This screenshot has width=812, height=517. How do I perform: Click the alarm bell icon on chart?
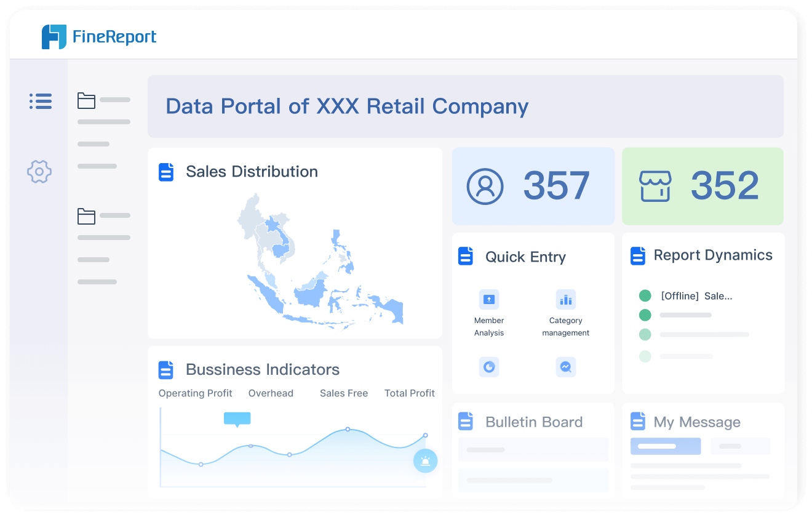pos(425,460)
